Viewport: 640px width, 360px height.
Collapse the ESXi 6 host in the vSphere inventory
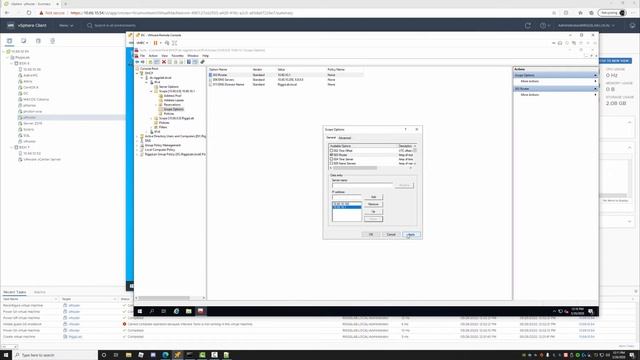[x=12, y=63]
